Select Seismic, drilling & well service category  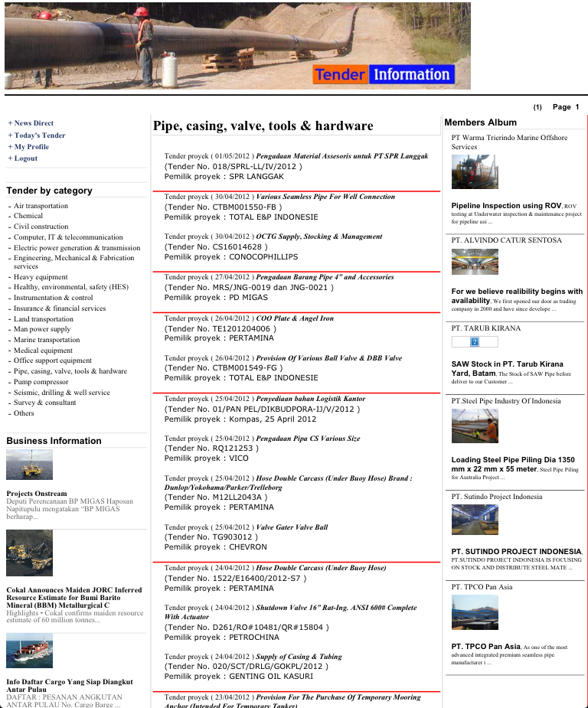[x=61, y=393]
